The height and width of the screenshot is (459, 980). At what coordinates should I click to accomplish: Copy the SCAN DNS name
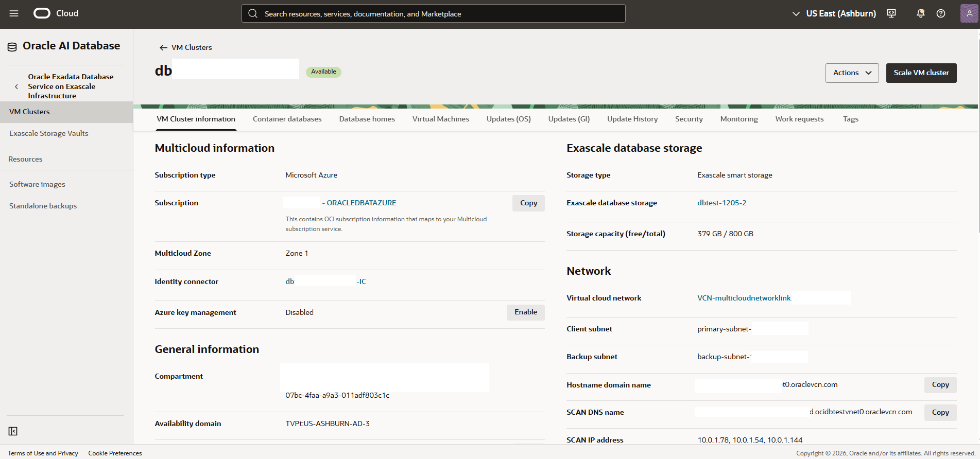pos(940,412)
